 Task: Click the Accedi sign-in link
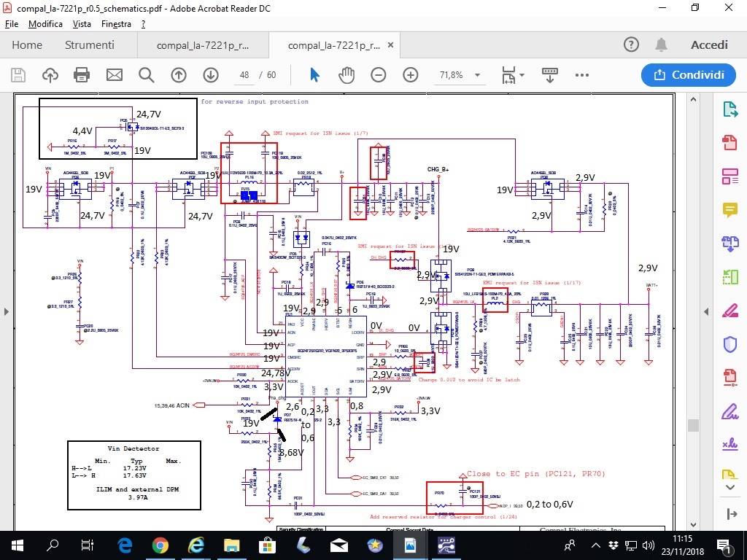709,45
